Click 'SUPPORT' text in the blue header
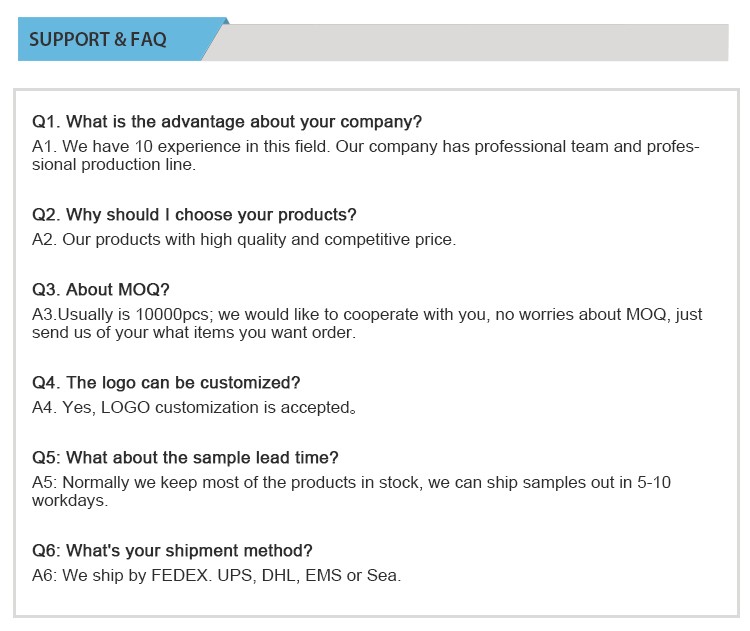The height and width of the screenshot is (631, 750). (68, 40)
